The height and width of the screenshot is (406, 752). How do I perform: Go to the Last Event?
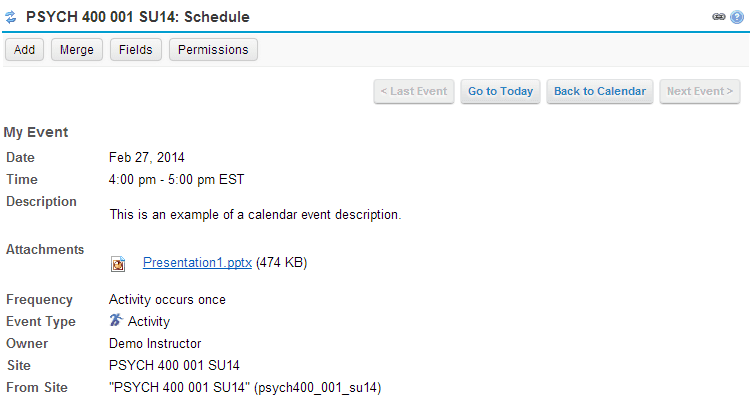pos(414,92)
